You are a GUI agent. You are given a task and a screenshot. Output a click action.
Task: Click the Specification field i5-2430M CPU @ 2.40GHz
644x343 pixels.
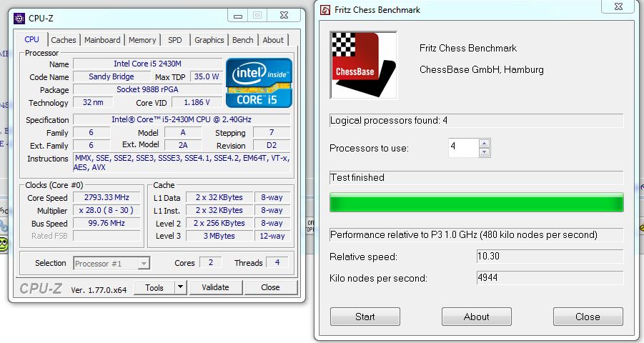(182, 119)
